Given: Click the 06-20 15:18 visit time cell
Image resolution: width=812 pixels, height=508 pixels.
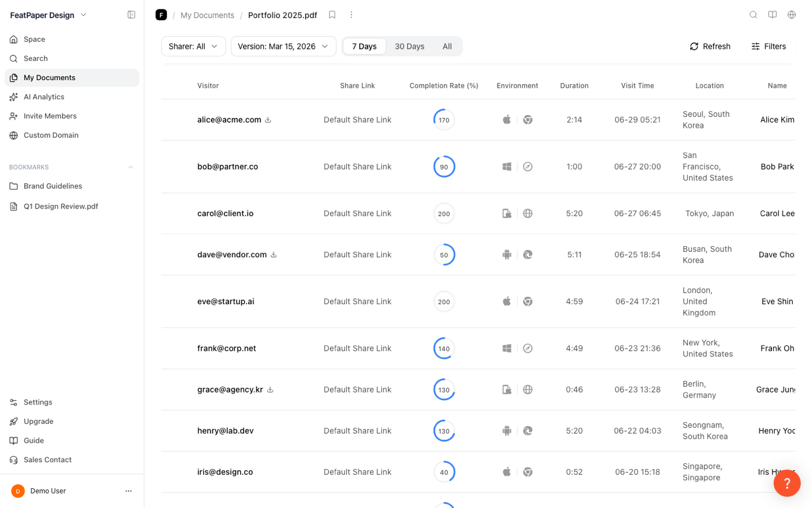Looking at the screenshot, I should (x=637, y=472).
